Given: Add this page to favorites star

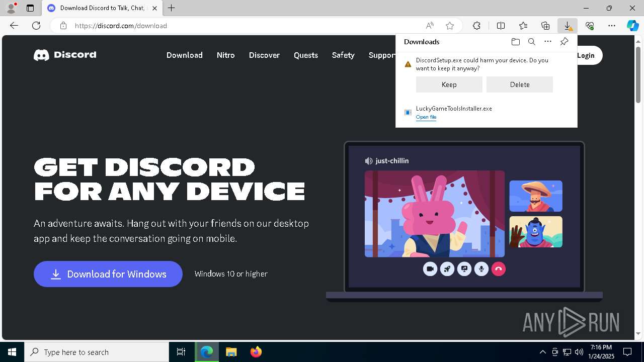Looking at the screenshot, I should [x=450, y=26].
